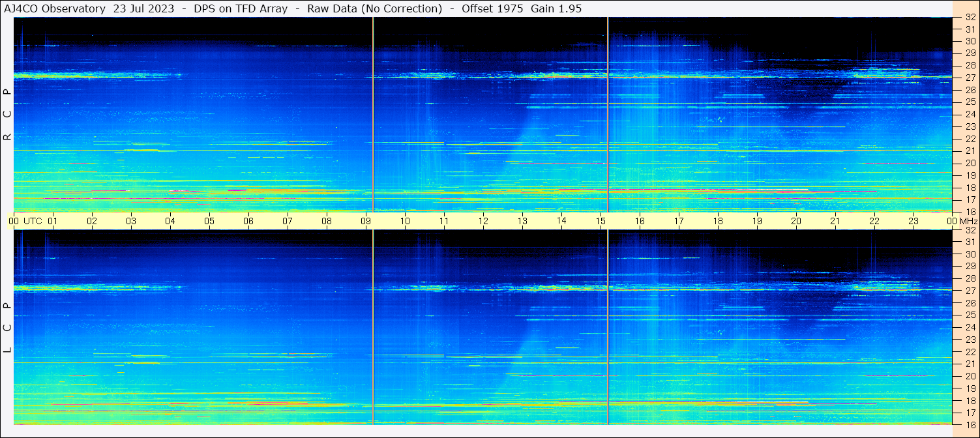Image resolution: width=980 pixels, height=438 pixels.
Task: Click the 22 frequency label of LCP panel
Action: [970, 351]
